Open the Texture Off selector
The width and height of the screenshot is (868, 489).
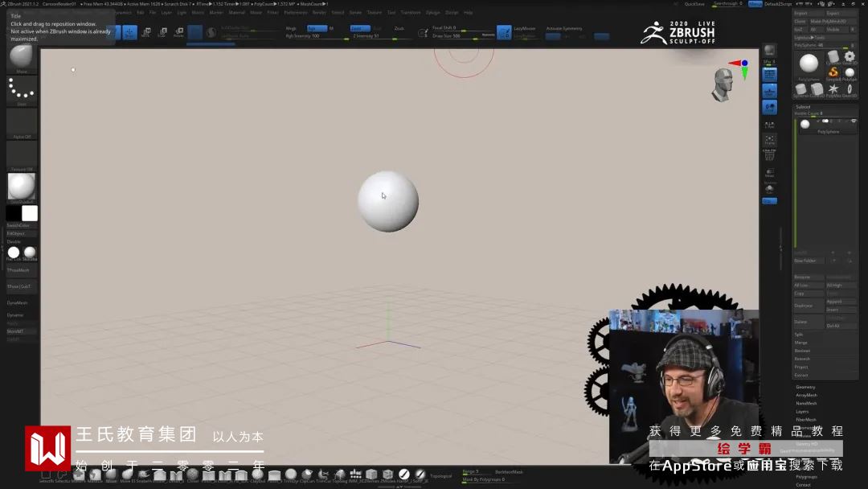tap(22, 156)
